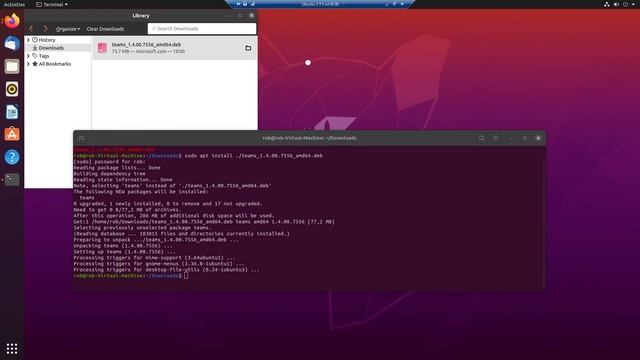The height and width of the screenshot is (360, 640).
Task: Open the volume icon in top bar
Action: point(616,4)
